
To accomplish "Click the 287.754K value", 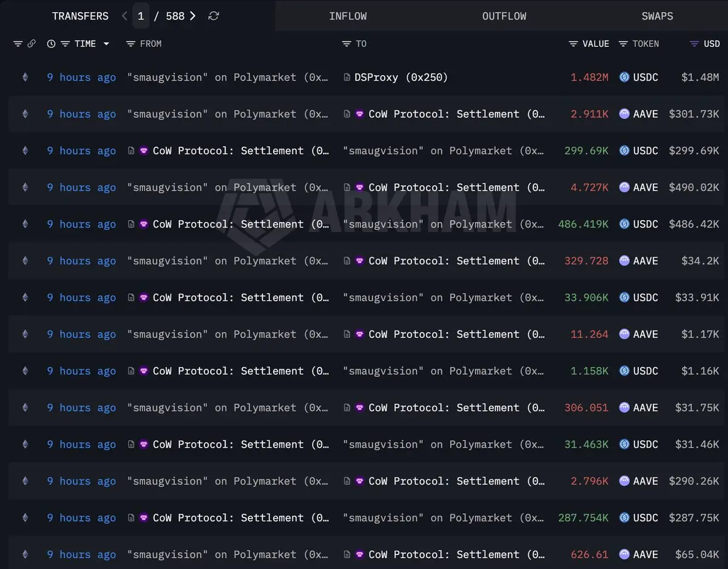I will click(x=583, y=518).
